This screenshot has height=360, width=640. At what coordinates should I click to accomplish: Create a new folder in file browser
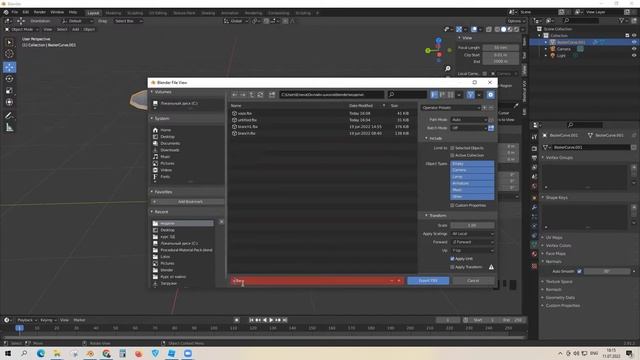(x=272, y=95)
